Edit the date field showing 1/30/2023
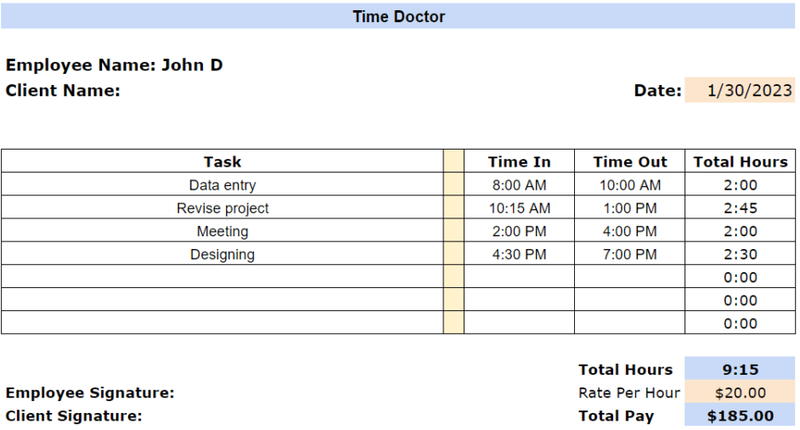 pyautogui.click(x=740, y=90)
